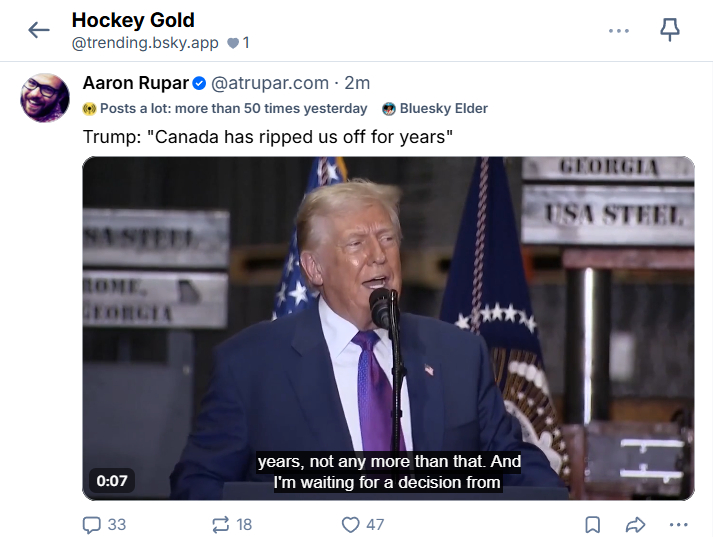
Task: Like the post with heart icon
Action: (x=350, y=524)
